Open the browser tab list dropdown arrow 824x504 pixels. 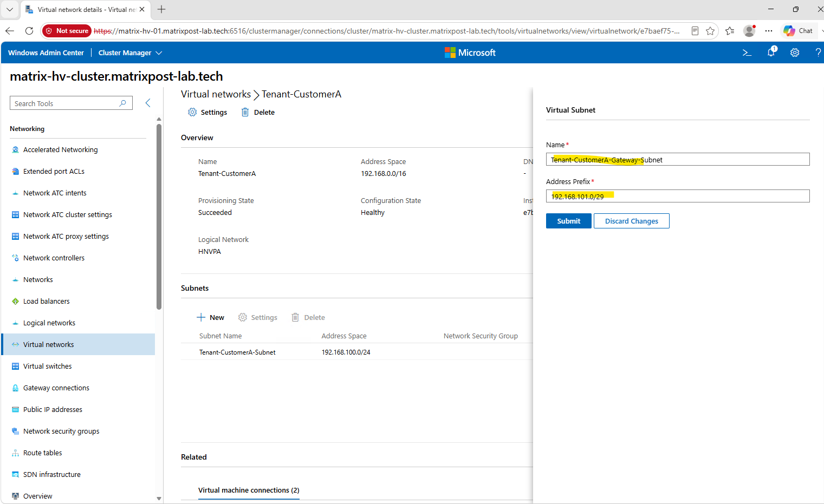[10, 9]
